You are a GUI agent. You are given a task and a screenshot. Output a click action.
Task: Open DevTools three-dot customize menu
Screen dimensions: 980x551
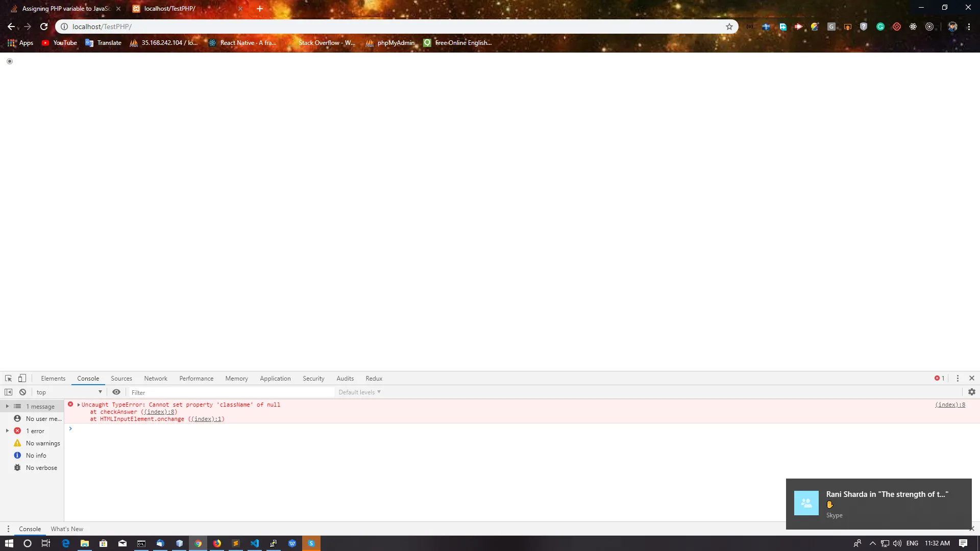pyautogui.click(x=958, y=378)
